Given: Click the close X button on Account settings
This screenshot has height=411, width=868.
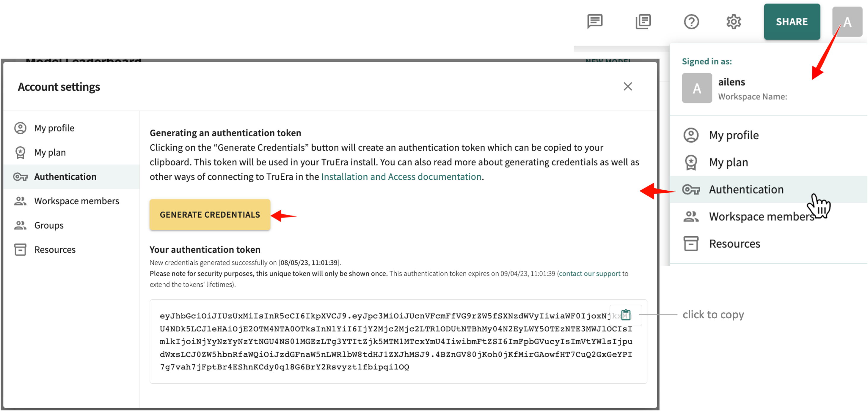Looking at the screenshot, I should coord(628,86).
